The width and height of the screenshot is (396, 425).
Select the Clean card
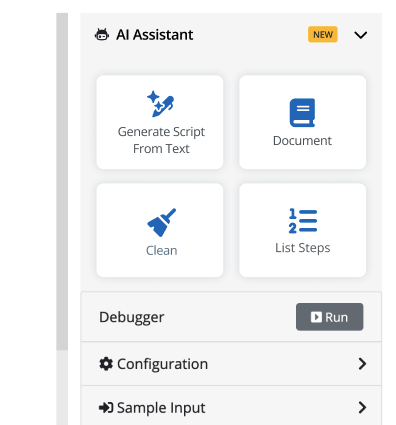click(x=160, y=230)
